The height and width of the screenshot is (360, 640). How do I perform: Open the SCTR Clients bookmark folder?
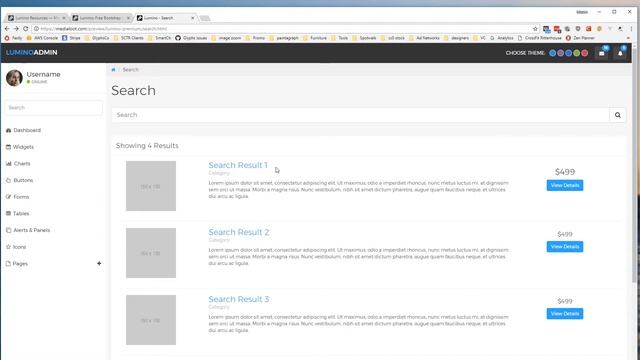[129, 38]
